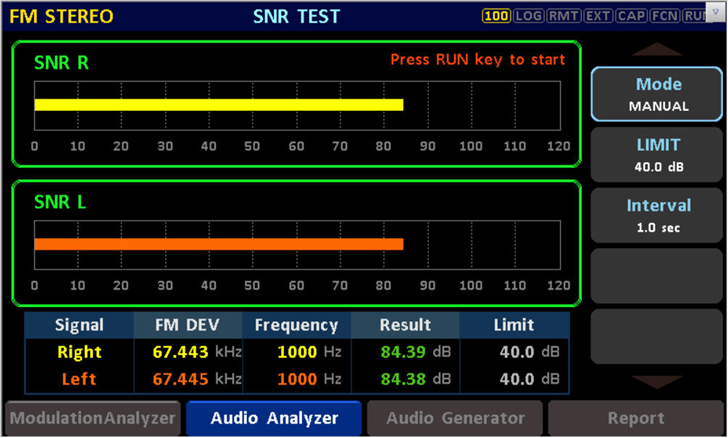Open the Audio Generator tab
Image resolution: width=728 pixels, height=438 pixels.
point(455,418)
